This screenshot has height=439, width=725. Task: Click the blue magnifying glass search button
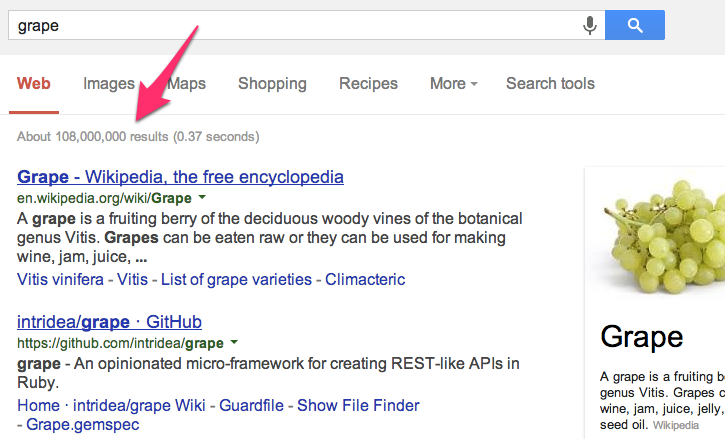(x=635, y=25)
